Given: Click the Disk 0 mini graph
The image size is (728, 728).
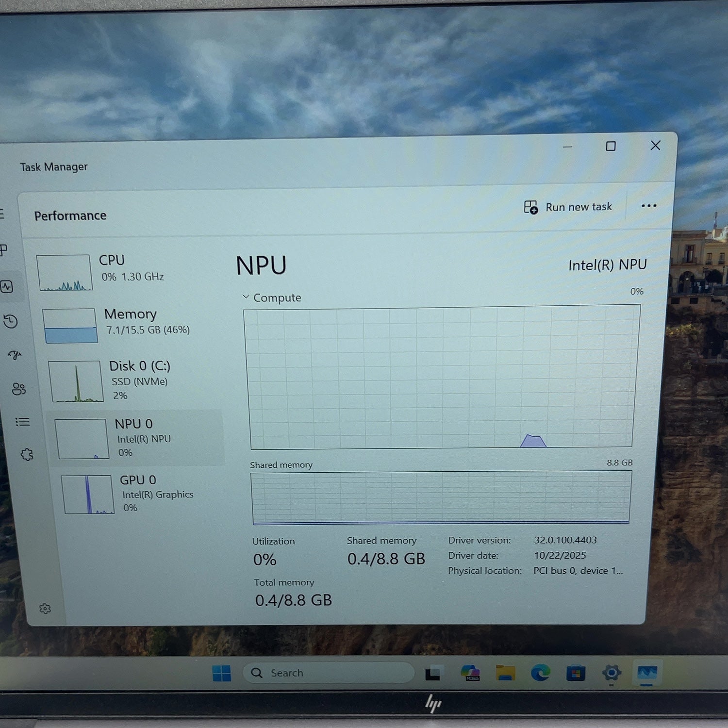Looking at the screenshot, I should (76, 381).
